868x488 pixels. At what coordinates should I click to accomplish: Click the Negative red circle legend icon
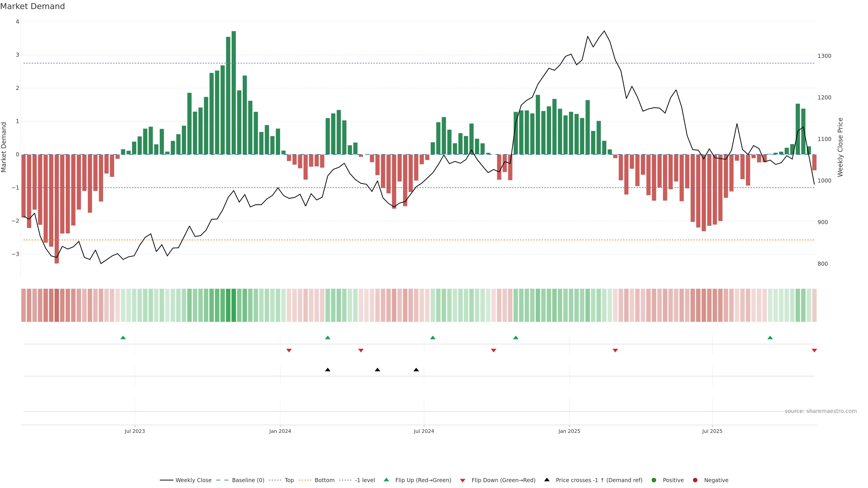coord(695,480)
